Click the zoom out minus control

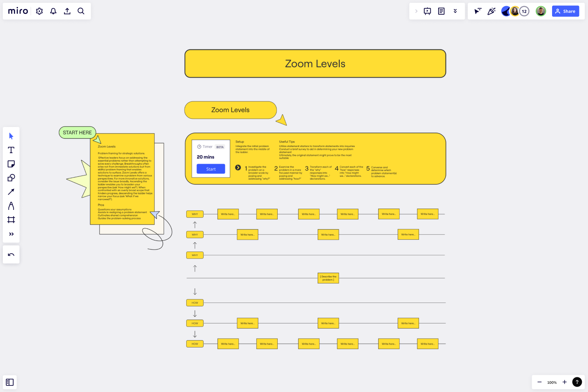[539, 382]
